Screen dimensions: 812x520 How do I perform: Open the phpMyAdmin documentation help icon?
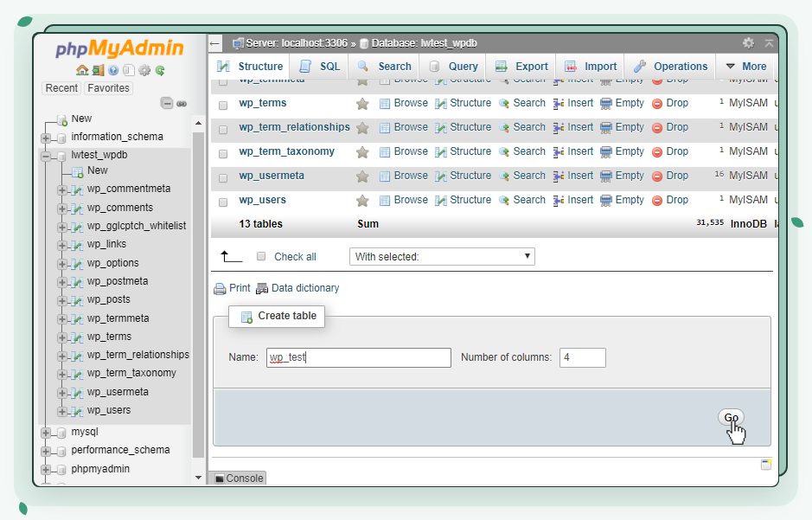click(113, 70)
